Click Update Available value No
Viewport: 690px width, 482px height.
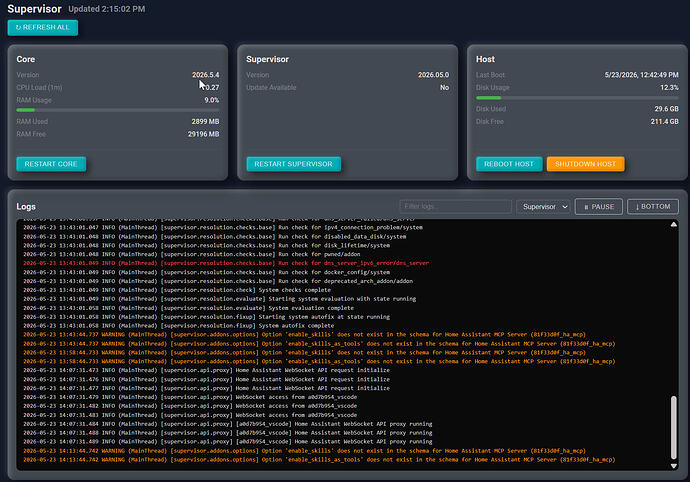click(x=444, y=88)
